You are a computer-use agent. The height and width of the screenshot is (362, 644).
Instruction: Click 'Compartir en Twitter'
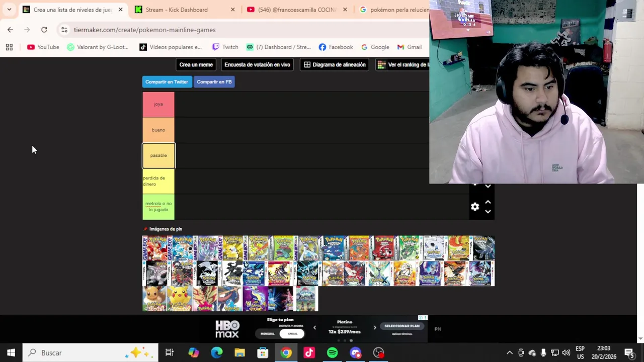click(167, 82)
